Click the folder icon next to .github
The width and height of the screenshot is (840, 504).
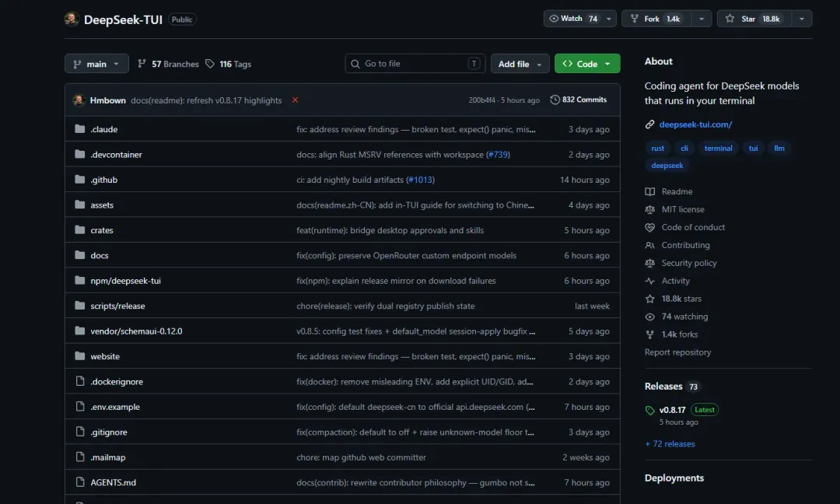click(x=80, y=180)
